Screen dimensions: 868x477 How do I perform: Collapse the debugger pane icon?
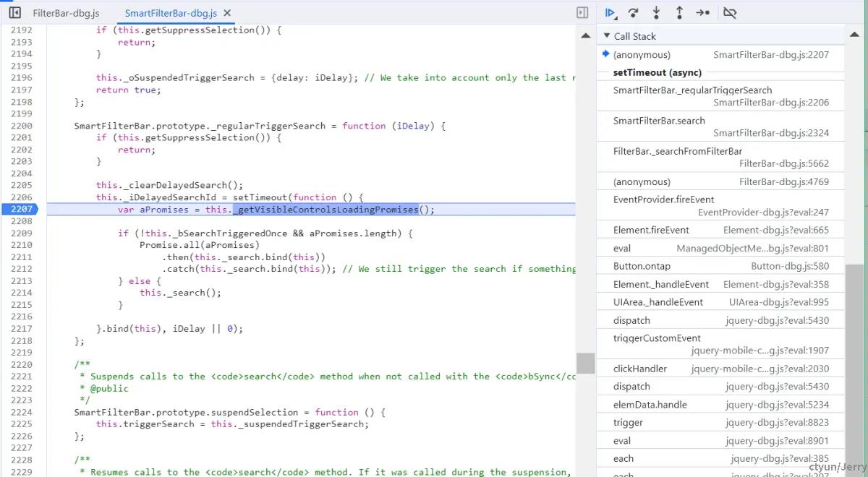[x=582, y=13]
